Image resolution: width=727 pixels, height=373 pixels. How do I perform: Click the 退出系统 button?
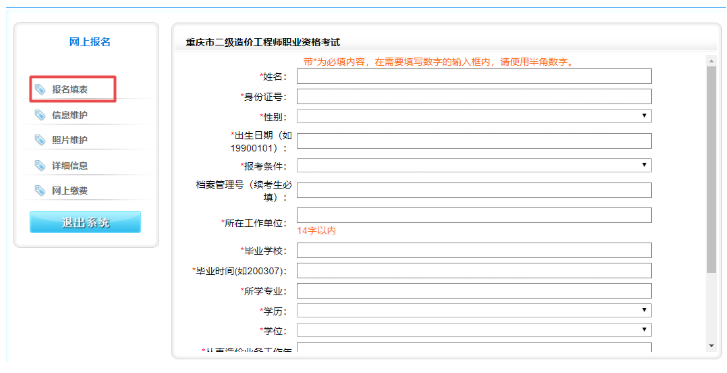point(85,222)
